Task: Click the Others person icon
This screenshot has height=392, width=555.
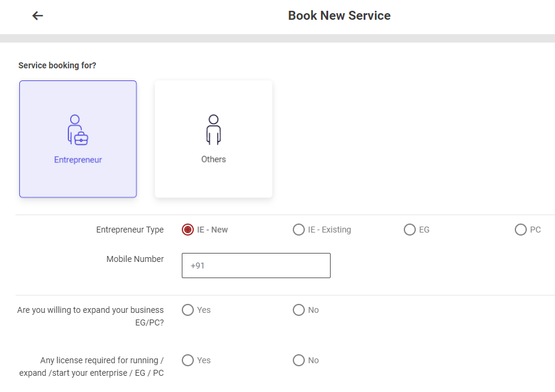Action: click(x=214, y=129)
